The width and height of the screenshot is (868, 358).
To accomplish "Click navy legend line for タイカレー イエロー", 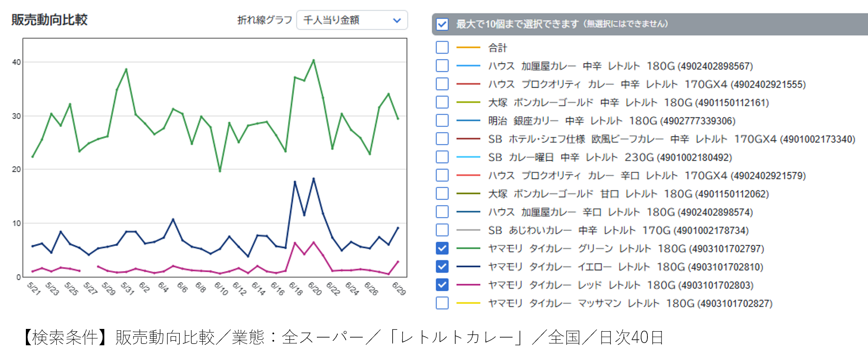I will coord(468,266).
